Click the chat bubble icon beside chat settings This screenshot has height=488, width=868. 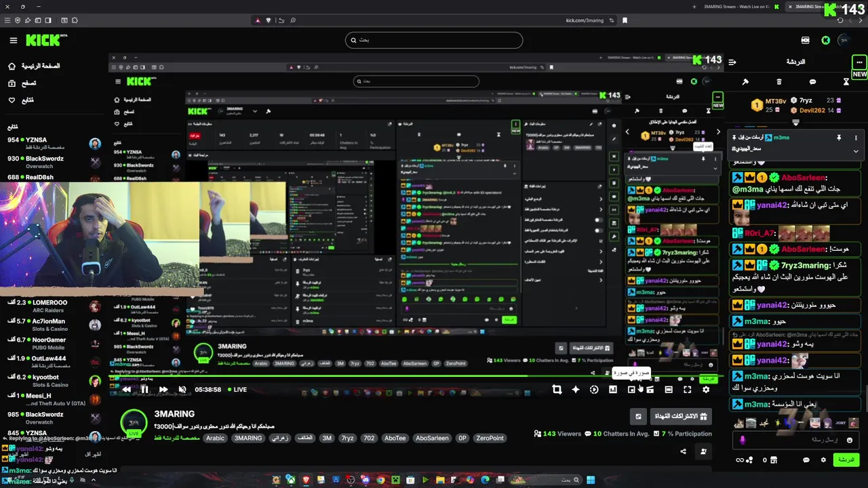coord(806,460)
